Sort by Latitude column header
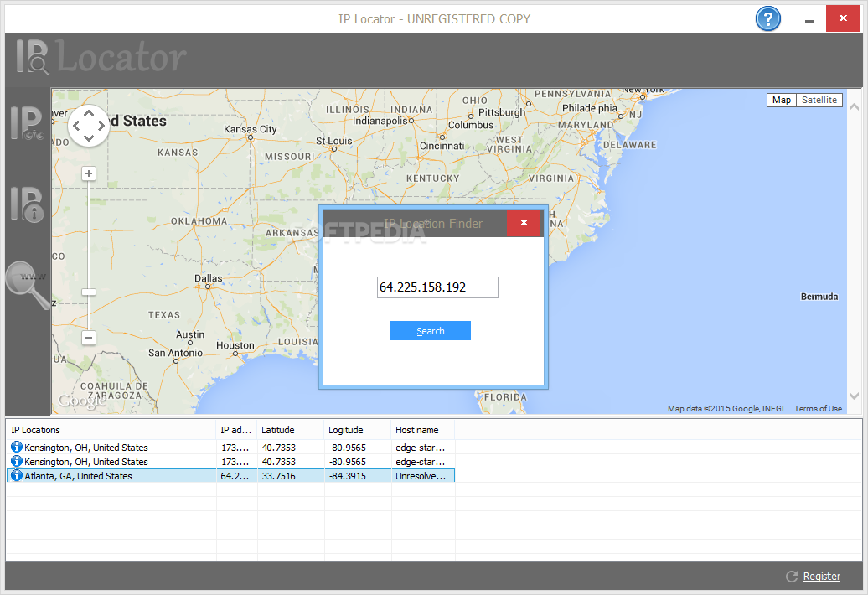 (x=291, y=430)
